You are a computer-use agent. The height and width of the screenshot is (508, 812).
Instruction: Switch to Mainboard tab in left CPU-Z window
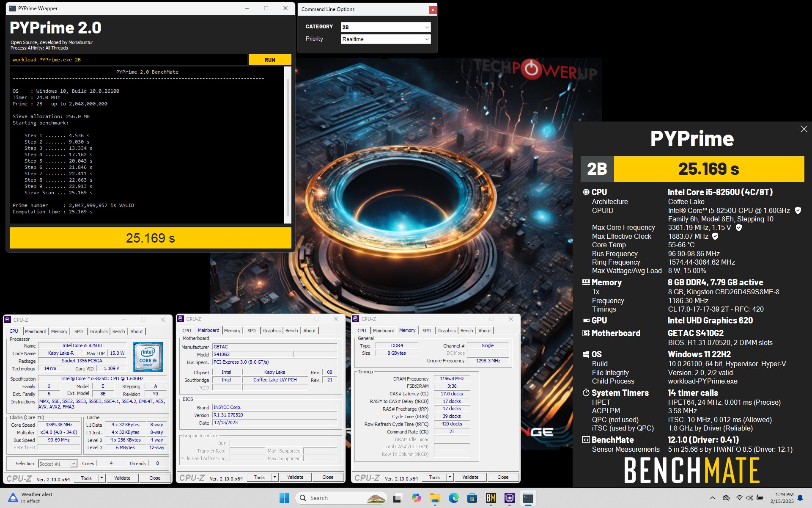click(36, 331)
